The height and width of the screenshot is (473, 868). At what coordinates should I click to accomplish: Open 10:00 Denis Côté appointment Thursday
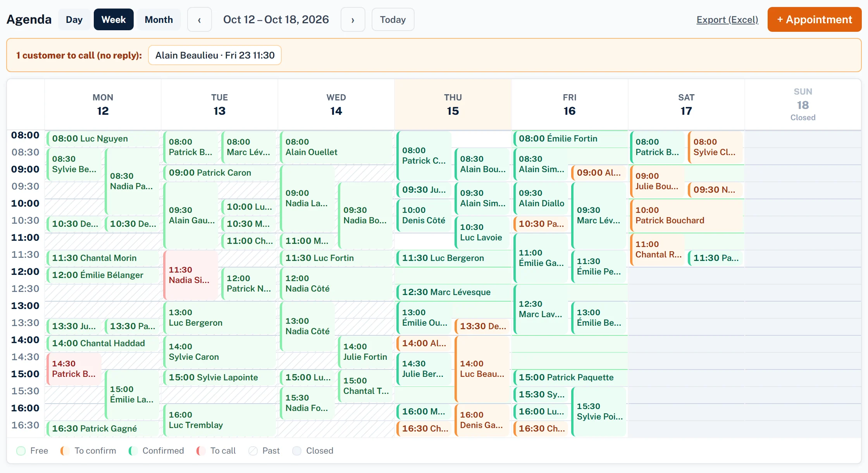424,216
